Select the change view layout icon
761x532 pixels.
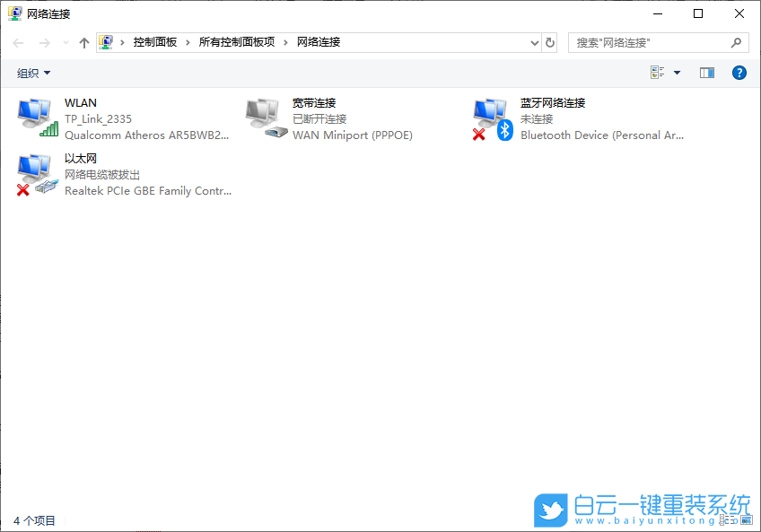pos(659,73)
